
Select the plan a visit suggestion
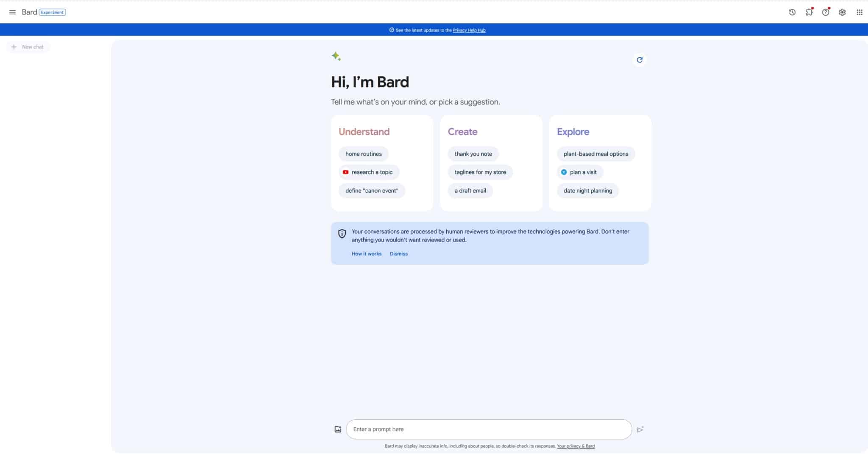(x=580, y=172)
